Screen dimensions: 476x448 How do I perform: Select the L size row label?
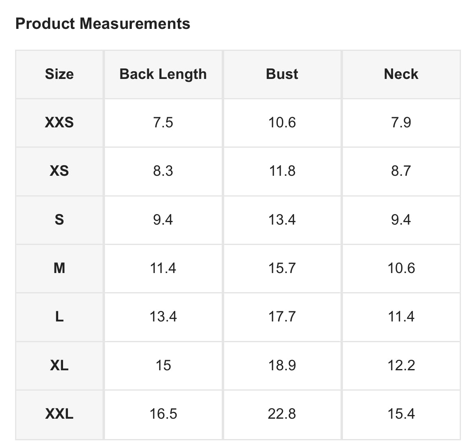(x=59, y=317)
